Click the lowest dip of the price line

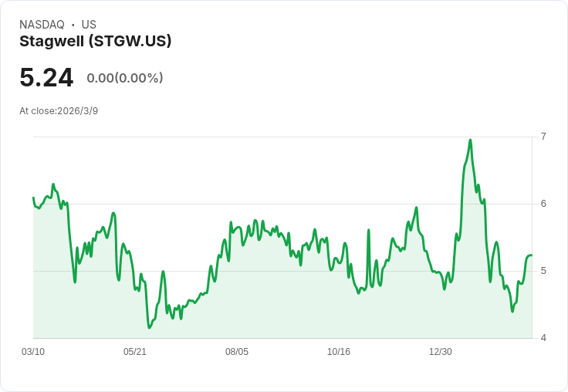(x=150, y=328)
